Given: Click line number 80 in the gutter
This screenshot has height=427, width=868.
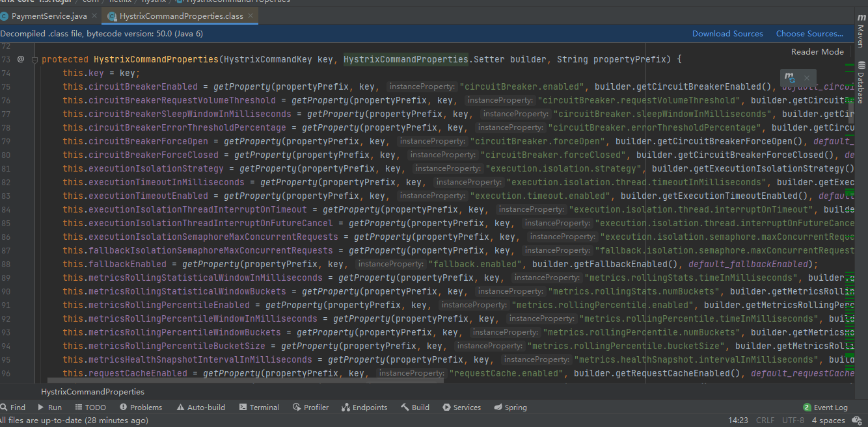Looking at the screenshot, I should 6,155.
